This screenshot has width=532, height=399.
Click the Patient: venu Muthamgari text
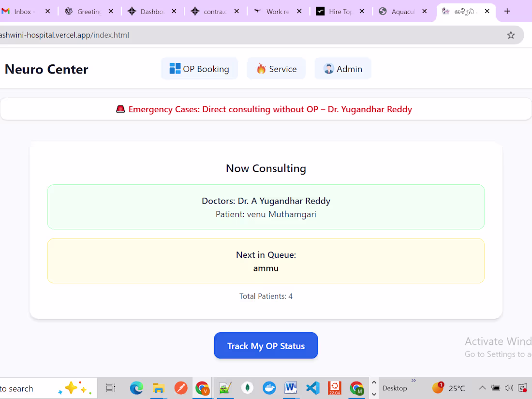(266, 214)
